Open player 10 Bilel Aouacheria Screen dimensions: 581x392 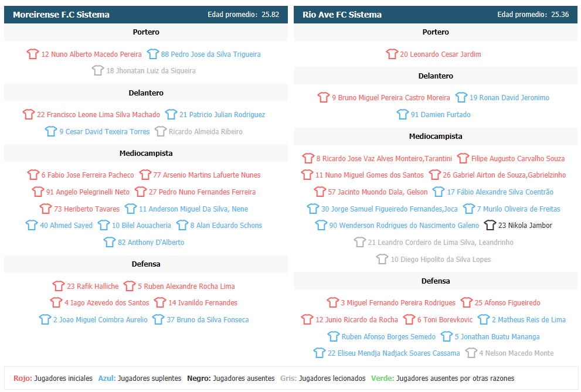click(141, 225)
